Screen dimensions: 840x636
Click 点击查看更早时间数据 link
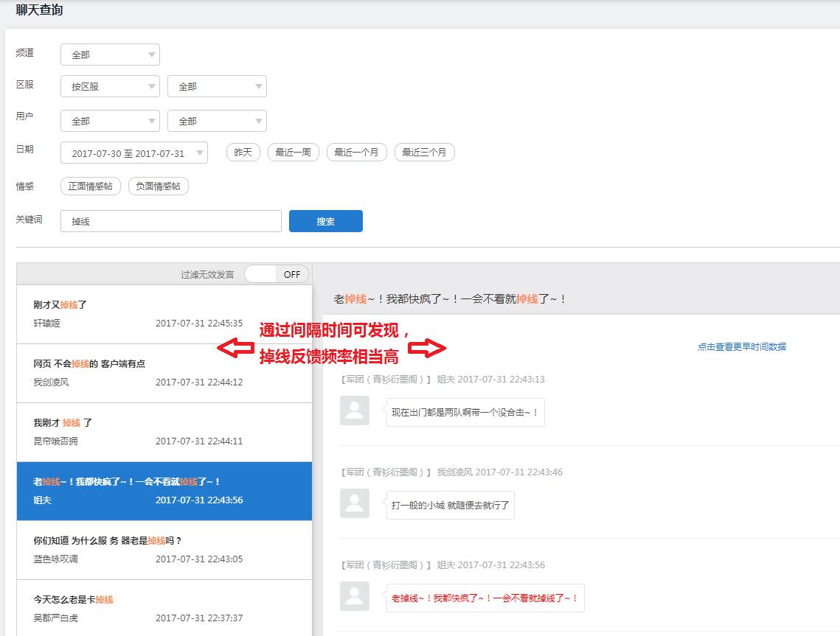click(741, 346)
